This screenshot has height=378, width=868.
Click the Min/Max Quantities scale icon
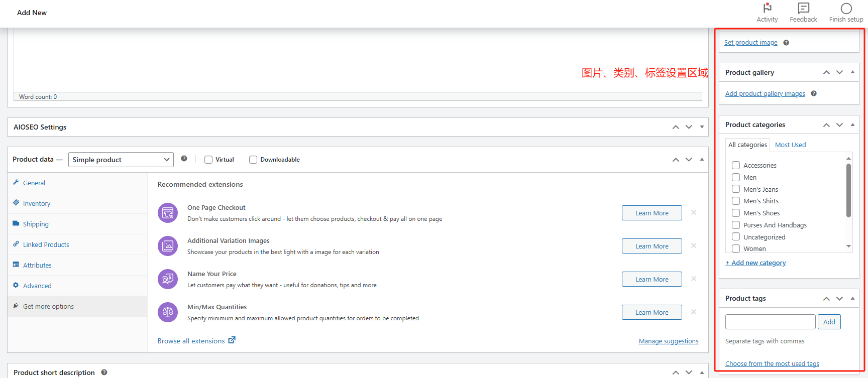[x=168, y=312]
